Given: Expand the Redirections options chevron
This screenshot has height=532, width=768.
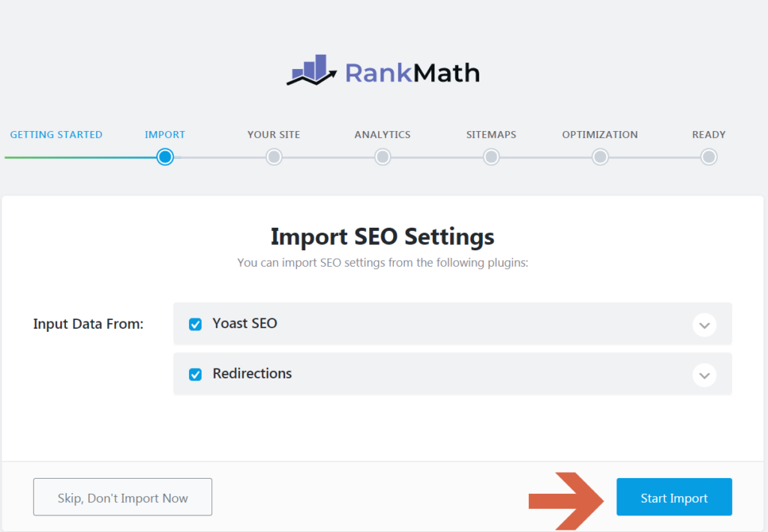Looking at the screenshot, I should (704, 375).
